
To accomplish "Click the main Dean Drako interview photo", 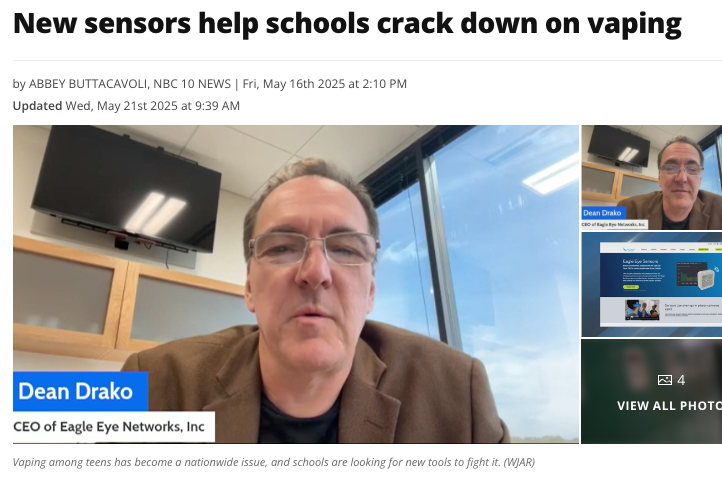I will coord(296,284).
